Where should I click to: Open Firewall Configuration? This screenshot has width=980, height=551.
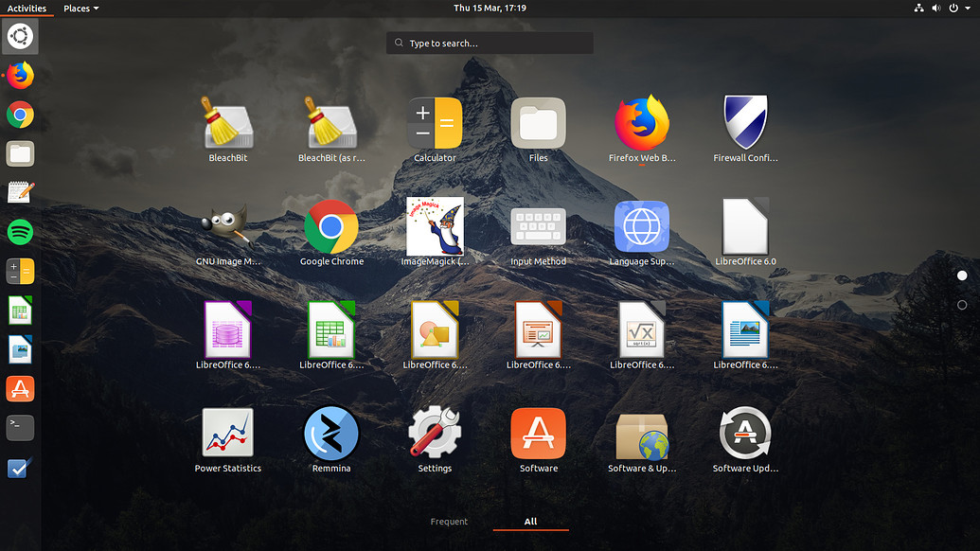745,123
